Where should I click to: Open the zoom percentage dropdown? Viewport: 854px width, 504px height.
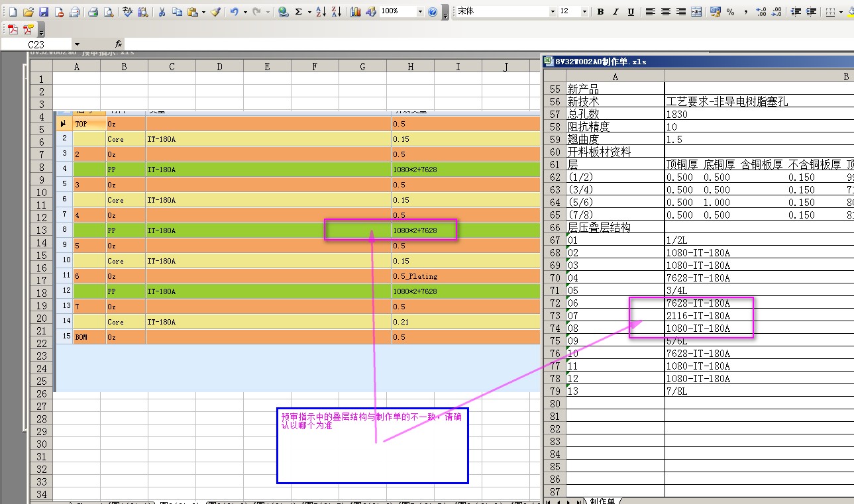419,12
